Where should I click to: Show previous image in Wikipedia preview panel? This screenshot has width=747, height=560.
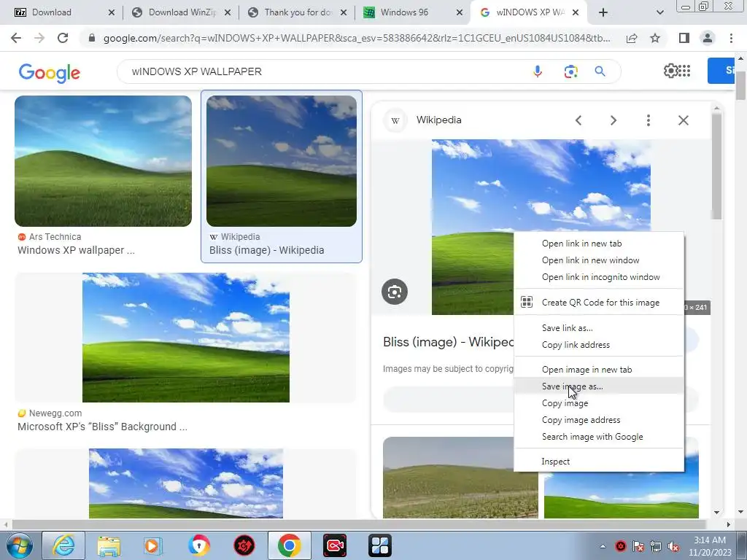click(578, 120)
